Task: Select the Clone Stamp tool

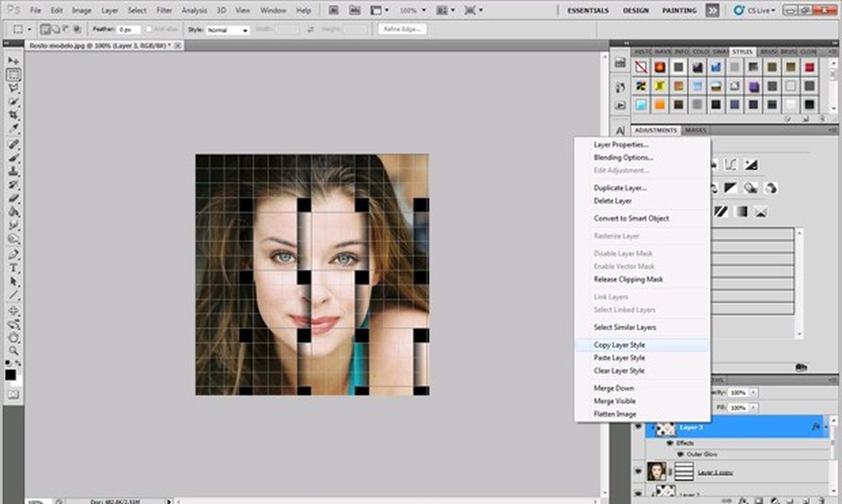Action: point(14,171)
